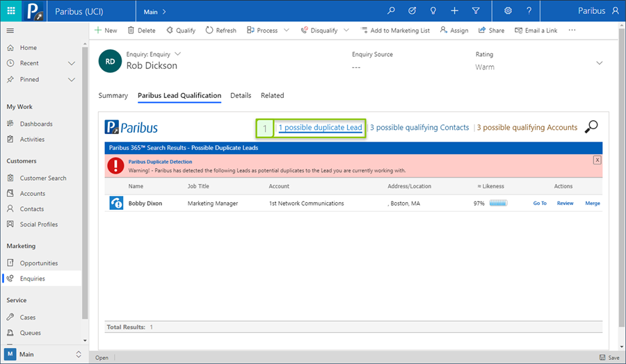
Task: Open help question mark icon
Action: [529, 10]
